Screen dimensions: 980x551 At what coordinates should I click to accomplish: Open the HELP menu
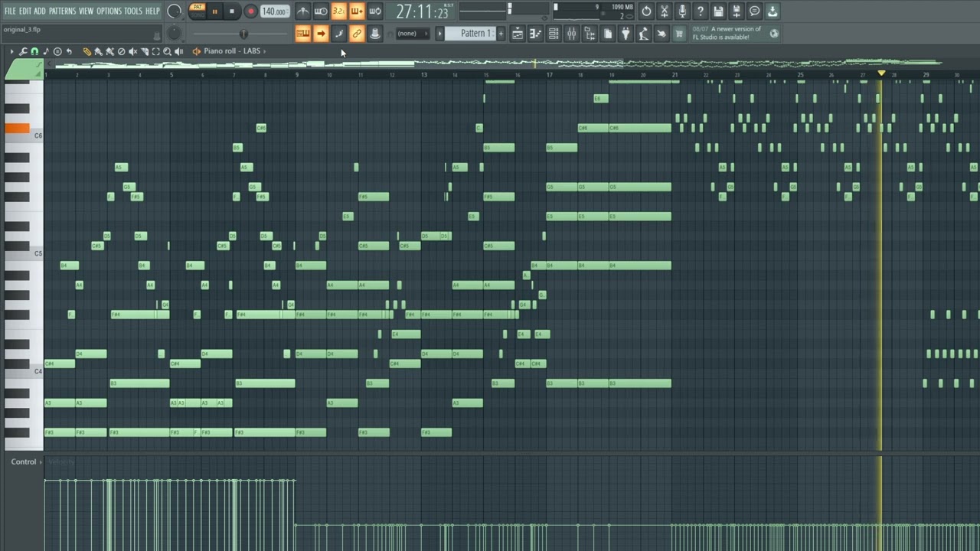point(152,11)
